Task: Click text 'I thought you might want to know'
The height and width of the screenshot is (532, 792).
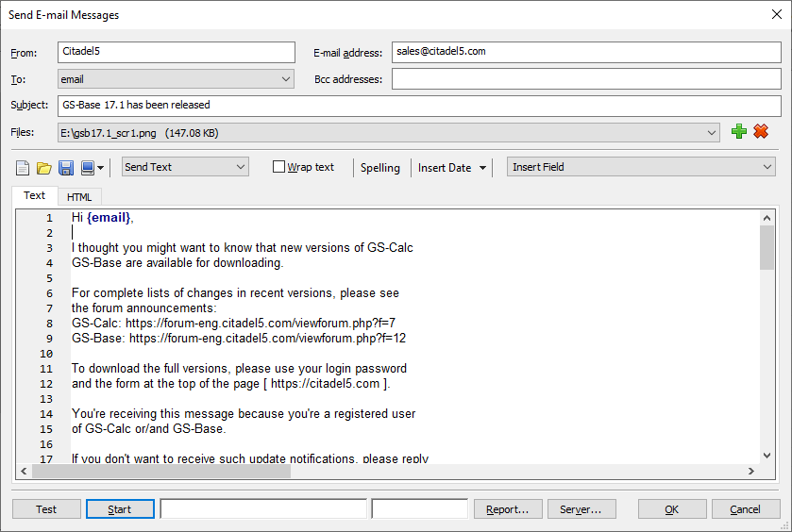Action: click(x=160, y=248)
